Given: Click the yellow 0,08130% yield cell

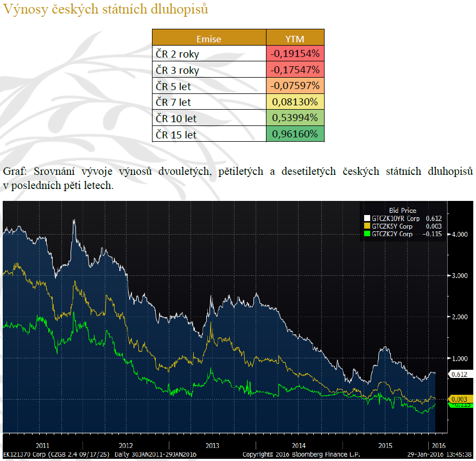Looking at the screenshot, I should (295, 102).
